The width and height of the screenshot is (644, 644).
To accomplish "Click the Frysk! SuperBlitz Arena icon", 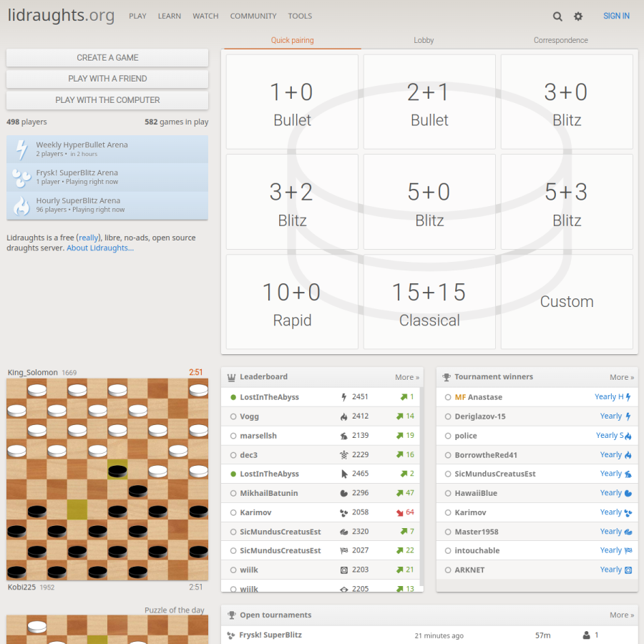I will coord(21,178).
